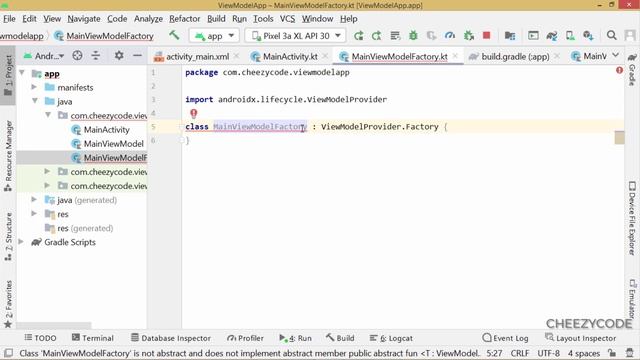The image size is (640, 360).
Task: Click the Debug app bug icon
Action: tap(413, 36)
